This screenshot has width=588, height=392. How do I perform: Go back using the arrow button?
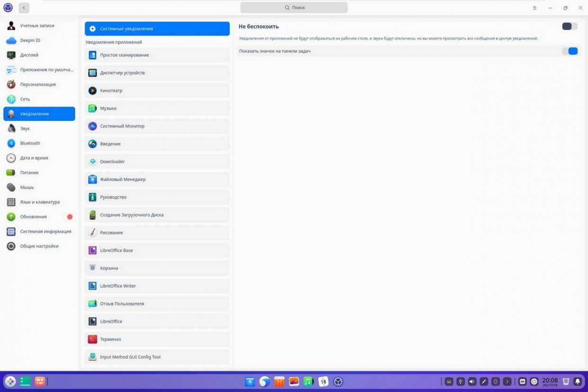(24, 8)
